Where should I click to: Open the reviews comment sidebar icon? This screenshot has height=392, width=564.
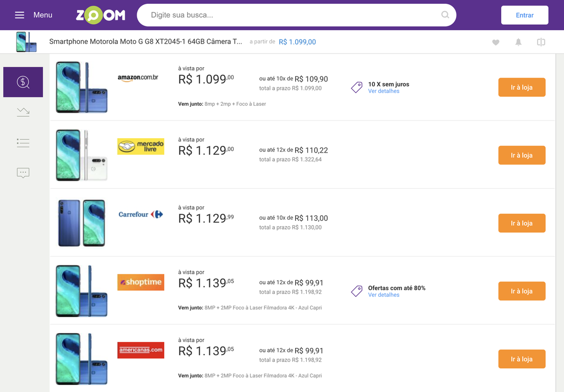point(23,173)
